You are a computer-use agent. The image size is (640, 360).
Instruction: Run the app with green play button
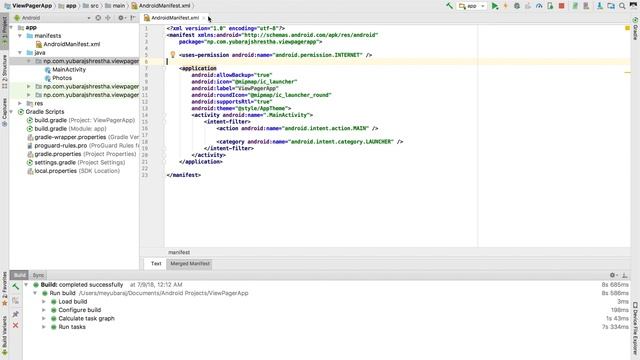click(495, 6)
